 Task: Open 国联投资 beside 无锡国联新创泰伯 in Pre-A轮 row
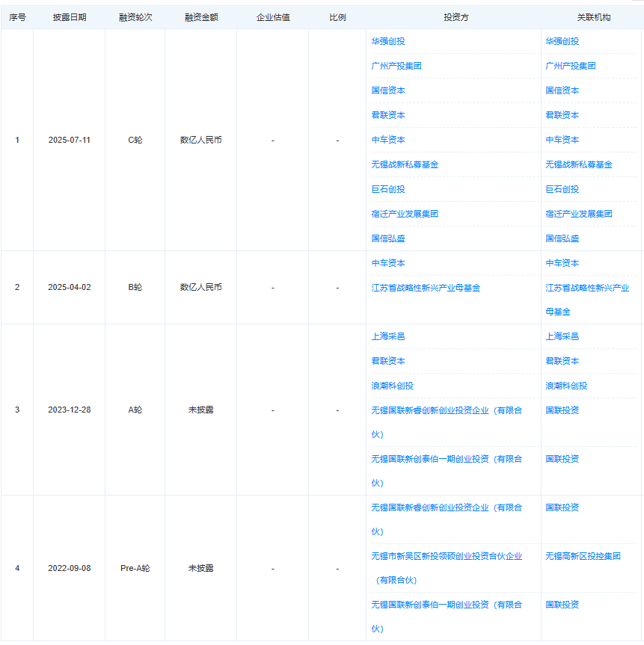pyautogui.click(x=562, y=605)
